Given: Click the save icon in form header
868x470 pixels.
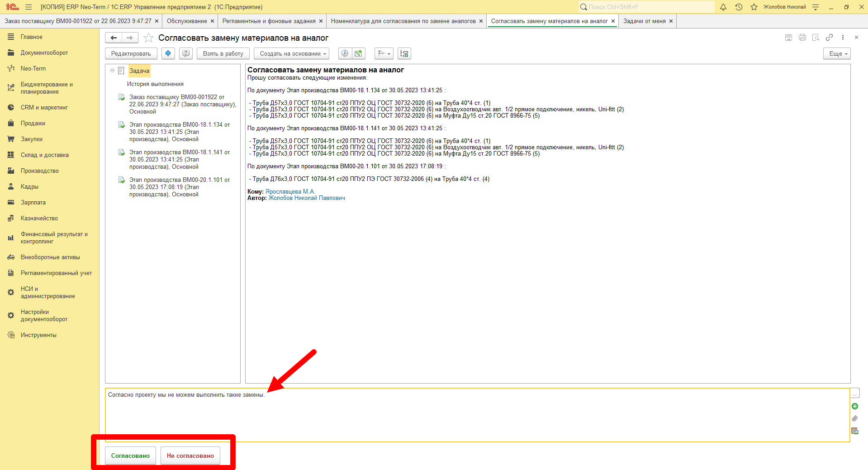Looking at the screenshot, I should [788, 38].
